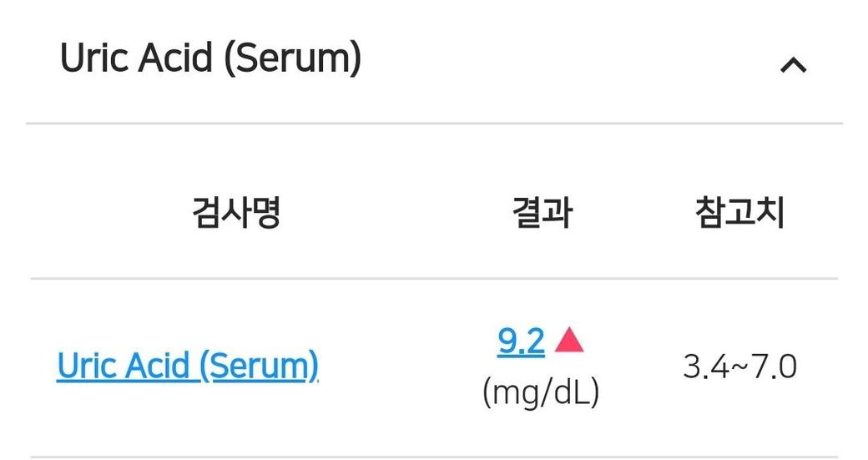The image size is (868, 460).
Task: Click the 3.4~7.0 reference range value
Action: 739,366
